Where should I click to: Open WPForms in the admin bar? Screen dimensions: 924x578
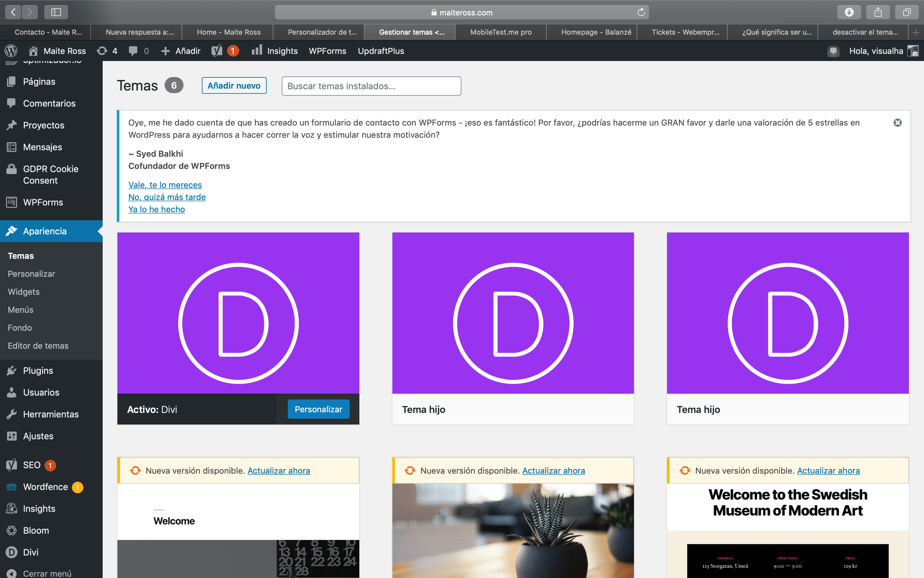click(327, 51)
